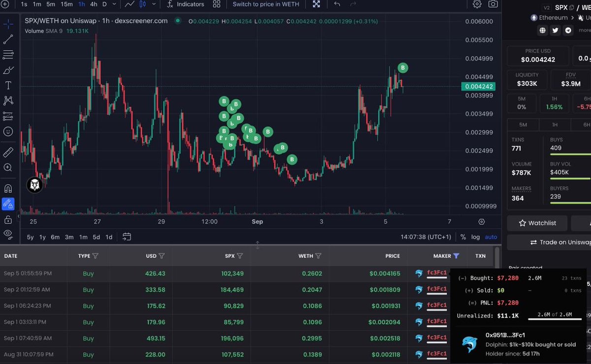Open the token website globe icon
Image resolution: width=591 pixels, height=364 pixels.
pyautogui.click(x=542, y=30)
